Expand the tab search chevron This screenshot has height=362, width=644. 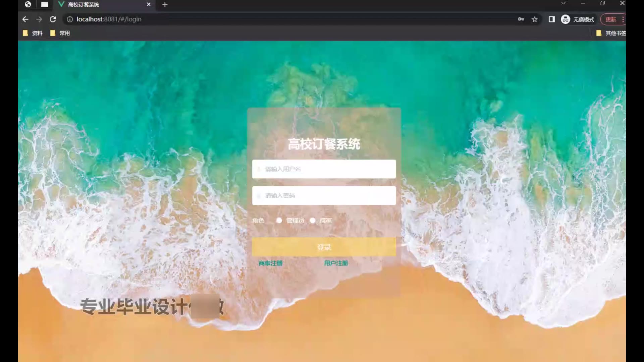coord(563,3)
